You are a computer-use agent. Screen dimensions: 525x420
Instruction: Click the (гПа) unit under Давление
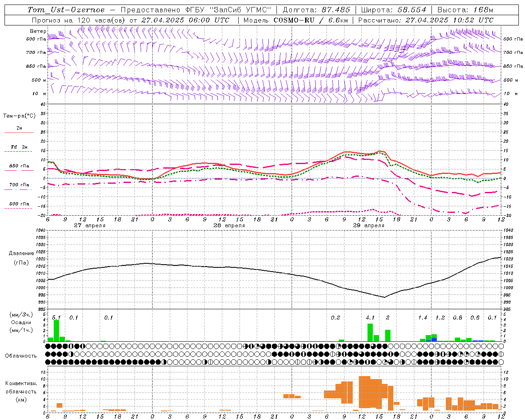pyautogui.click(x=21, y=263)
